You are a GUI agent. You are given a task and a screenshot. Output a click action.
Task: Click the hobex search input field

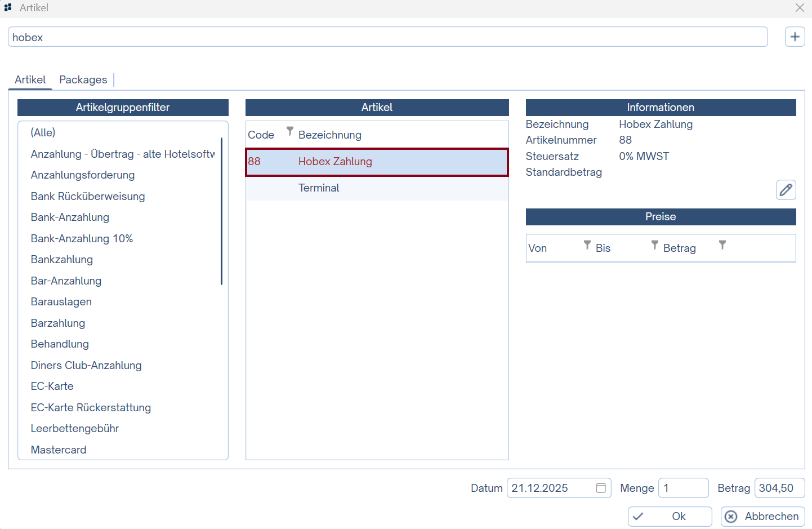(x=387, y=37)
